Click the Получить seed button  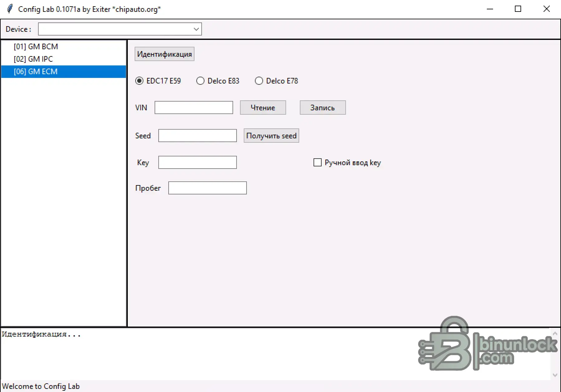point(271,136)
